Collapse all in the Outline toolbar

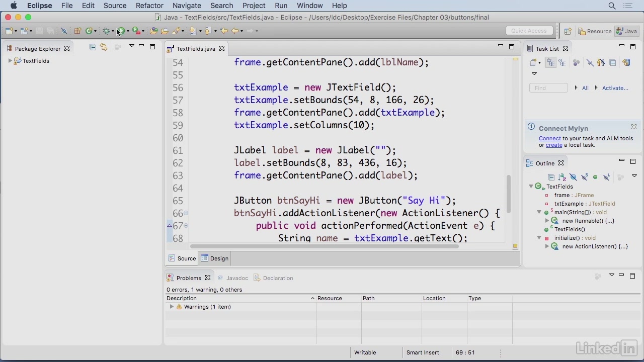tap(551, 177)
